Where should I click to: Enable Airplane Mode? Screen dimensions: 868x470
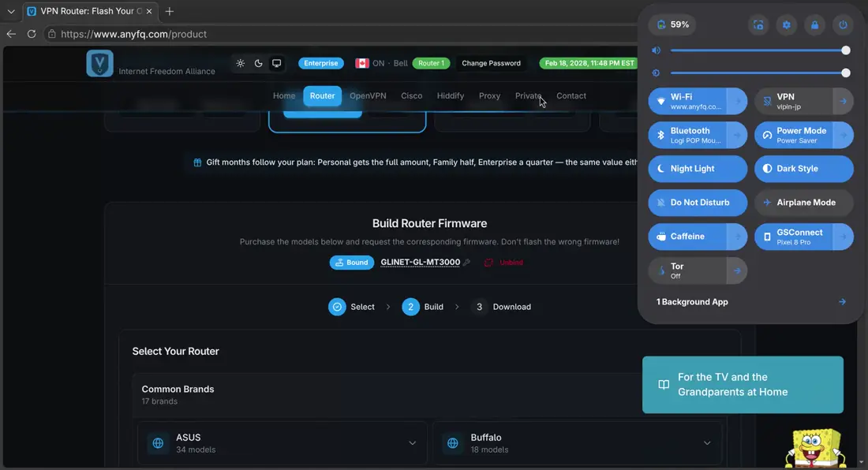pos(804,203)
